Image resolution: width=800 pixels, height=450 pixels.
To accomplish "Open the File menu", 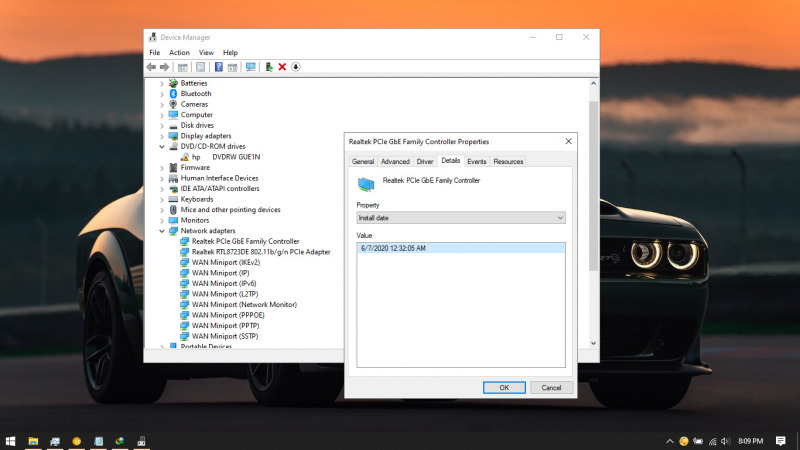I will tap(155, 53).
